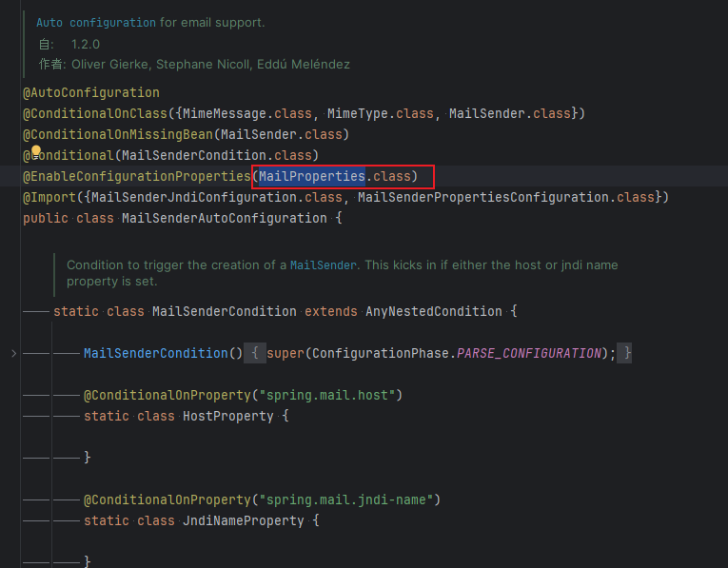The height and width of the screenshot is (568, 728).
Task: Click MimeType in the ConditionalOnClass line
Action: (358, 113)
